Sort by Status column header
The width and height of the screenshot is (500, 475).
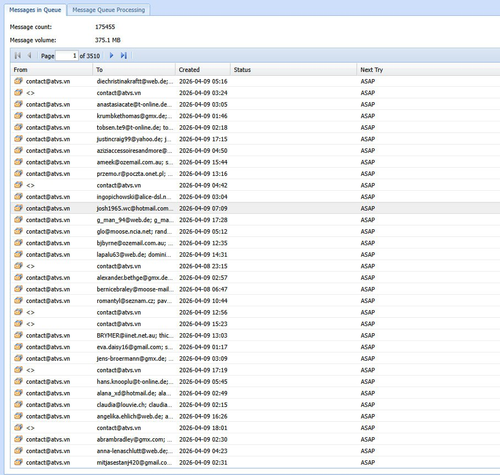(294, 70)
